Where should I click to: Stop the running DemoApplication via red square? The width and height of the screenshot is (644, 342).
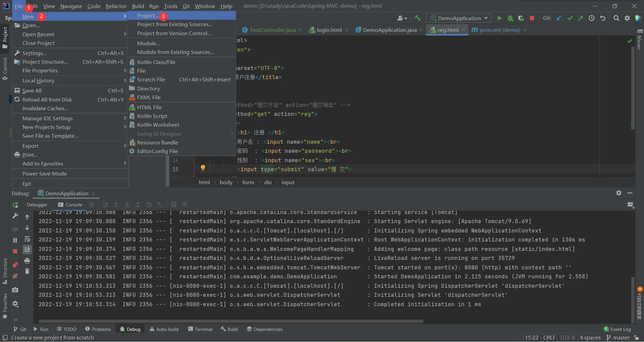532,18
